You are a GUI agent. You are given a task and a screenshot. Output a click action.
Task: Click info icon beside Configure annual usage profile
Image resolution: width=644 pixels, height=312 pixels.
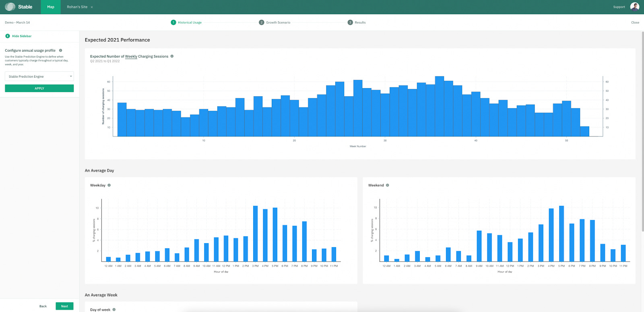61,50
